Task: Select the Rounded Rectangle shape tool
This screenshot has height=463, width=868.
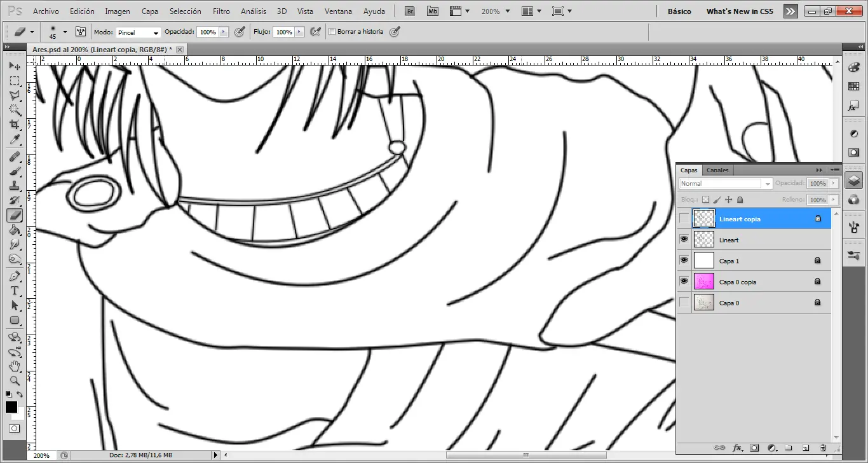Action: coord(15,320)
